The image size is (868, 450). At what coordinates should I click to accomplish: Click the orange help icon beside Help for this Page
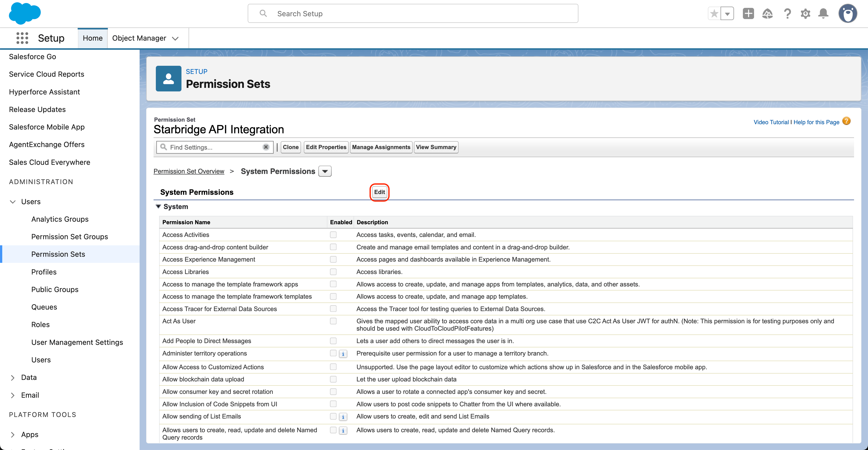tap(846, 121)
